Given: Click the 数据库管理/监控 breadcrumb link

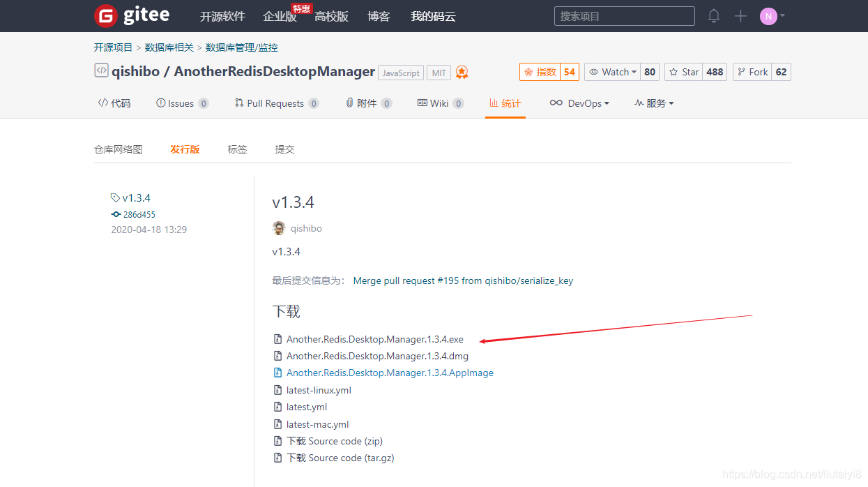Looking at the screenshot, I should coord(242,47).
